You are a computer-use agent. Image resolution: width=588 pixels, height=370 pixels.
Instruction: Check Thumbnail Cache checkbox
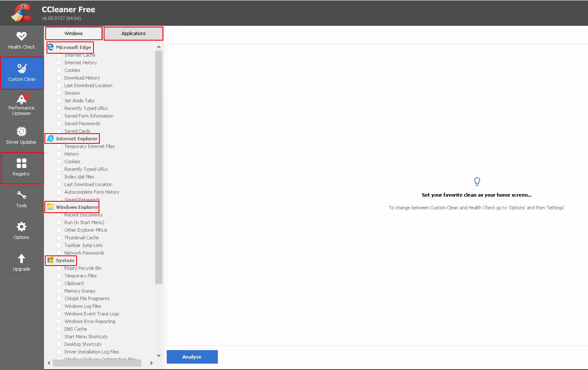[59, 238]
